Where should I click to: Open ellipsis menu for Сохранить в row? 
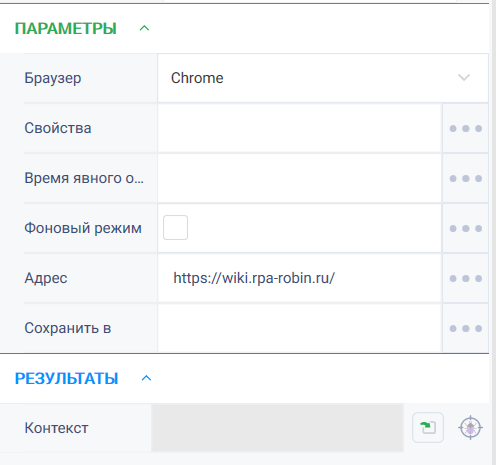[x=465, y=328]
